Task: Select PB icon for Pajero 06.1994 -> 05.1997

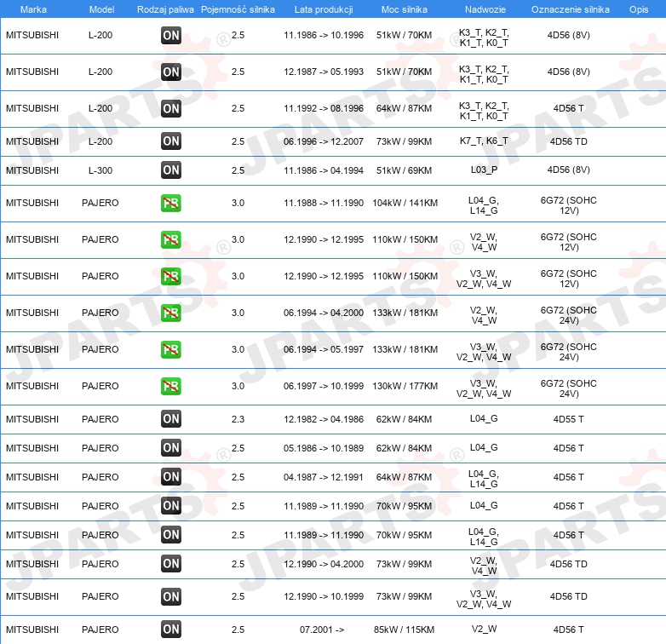Action: point(171,349)
